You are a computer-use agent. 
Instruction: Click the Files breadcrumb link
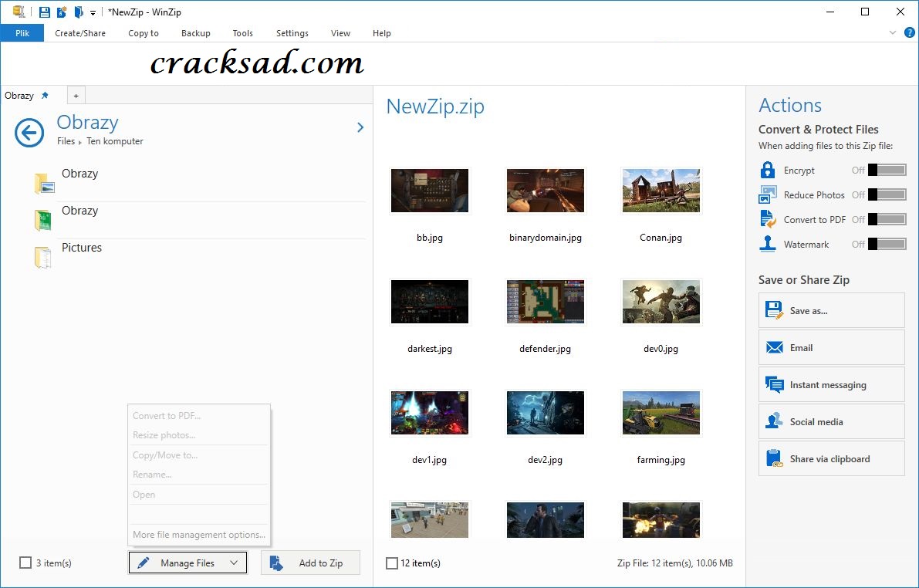[66, 141]
